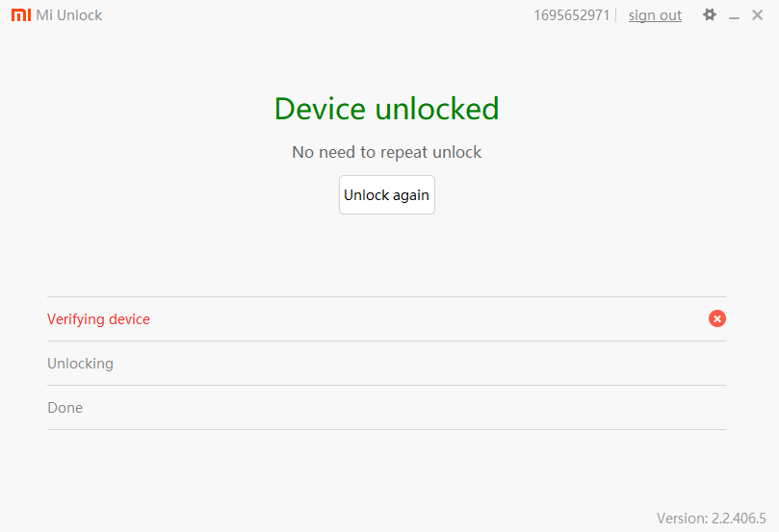Viewport: 779px width, 532px height.
Task: Click the orange Mi logo icon
Action: 21,15
